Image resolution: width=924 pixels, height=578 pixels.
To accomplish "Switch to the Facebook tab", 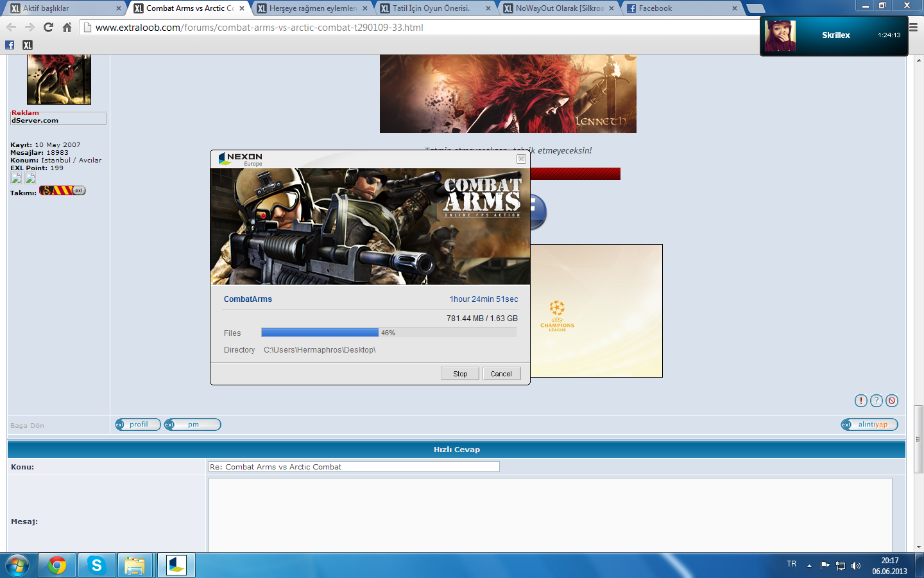I will [x=681, y=8].
